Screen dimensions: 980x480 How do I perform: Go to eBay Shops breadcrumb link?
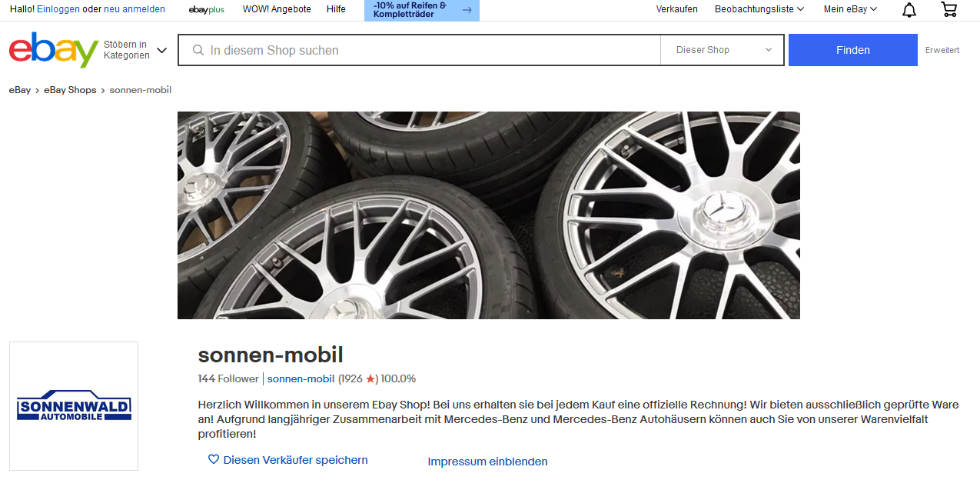click(x=70, y=90)
